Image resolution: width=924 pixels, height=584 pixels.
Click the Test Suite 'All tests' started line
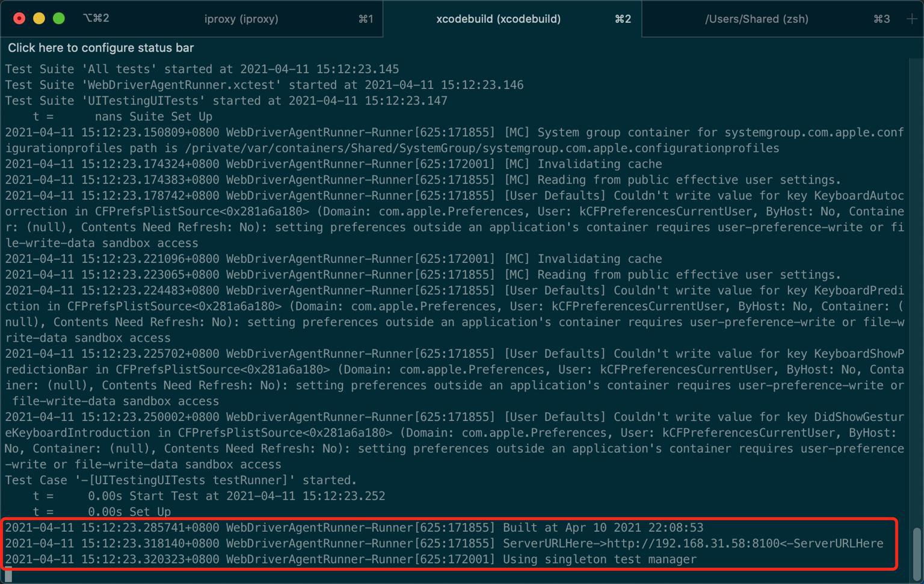click(202, 69)
